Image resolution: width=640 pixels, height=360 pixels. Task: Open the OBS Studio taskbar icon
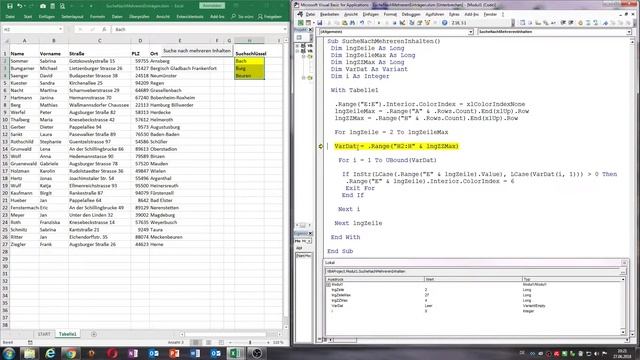click(257, 353)
